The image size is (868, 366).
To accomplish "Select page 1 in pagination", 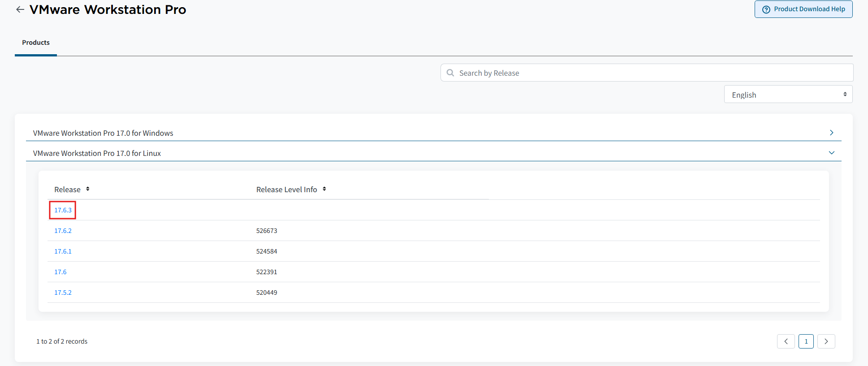I will [806, 341].
